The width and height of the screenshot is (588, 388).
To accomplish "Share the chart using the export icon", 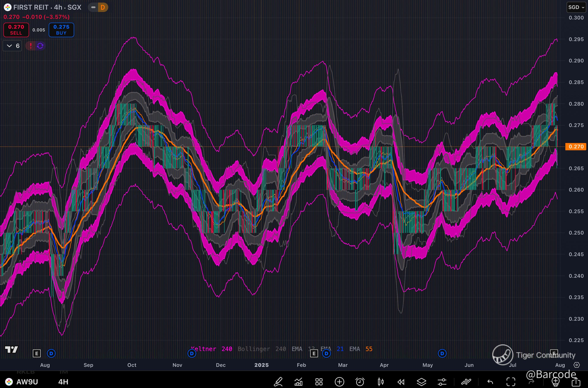I will click(x=576, y=382).
